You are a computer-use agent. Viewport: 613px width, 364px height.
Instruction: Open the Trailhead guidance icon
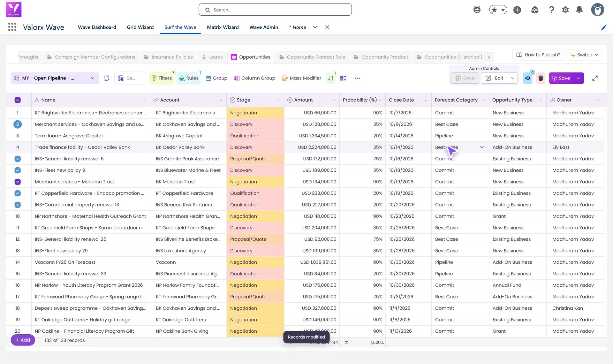(535, 10)
